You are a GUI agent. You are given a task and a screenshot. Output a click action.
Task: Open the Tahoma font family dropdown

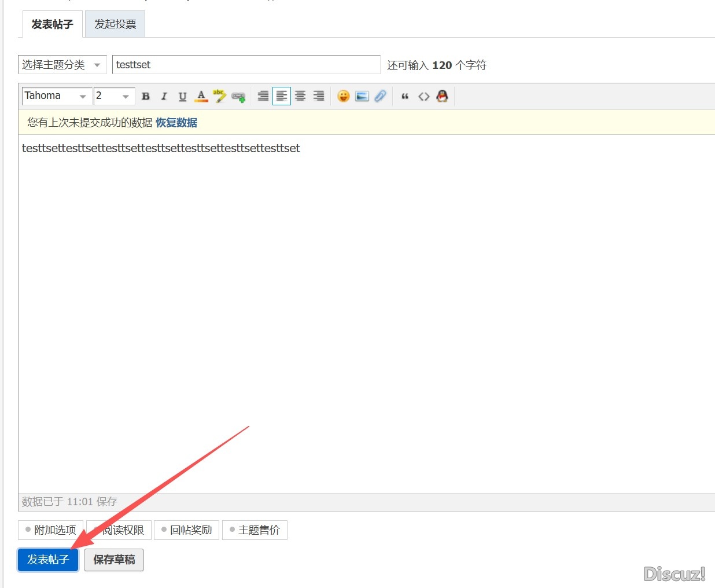tap(56, 95)
